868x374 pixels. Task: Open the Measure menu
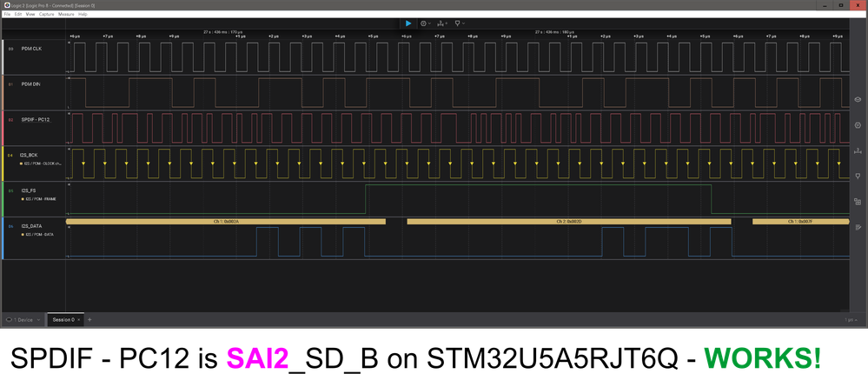pos(66,14)
